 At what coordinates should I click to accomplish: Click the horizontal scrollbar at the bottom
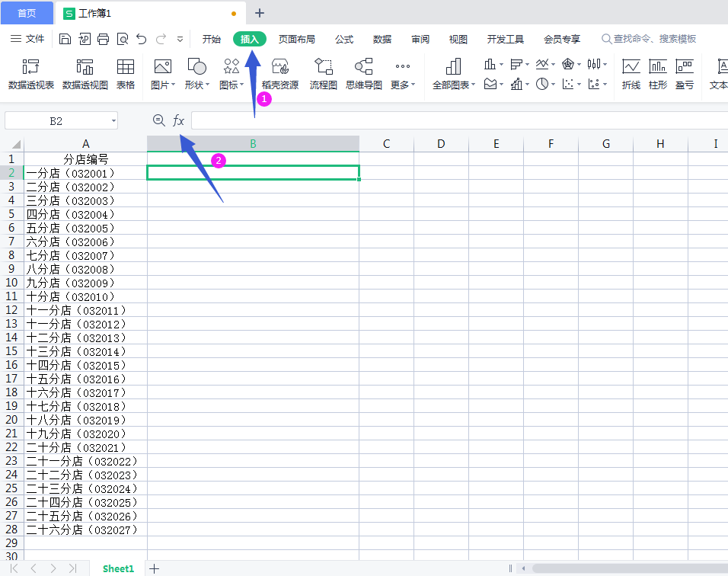[x=630, y=568]
